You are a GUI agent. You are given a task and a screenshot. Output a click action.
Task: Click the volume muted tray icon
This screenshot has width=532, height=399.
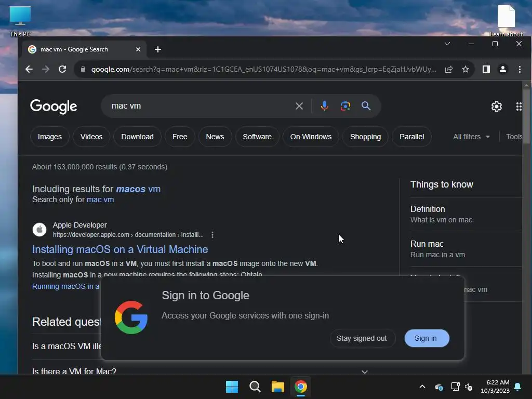tap(469, 387)
